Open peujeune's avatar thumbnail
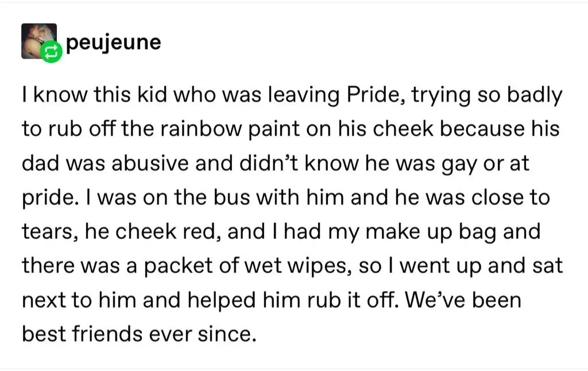588x371 pixels. [x=36, y=39]
